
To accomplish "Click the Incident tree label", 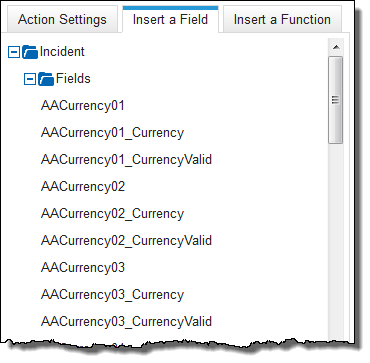I will (62, 52).
